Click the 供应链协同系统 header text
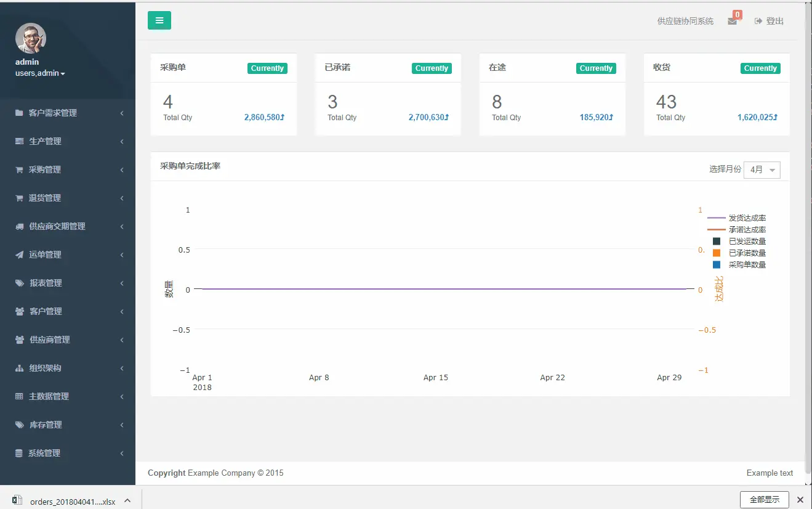The image size is (812, 509). point(685,21)
